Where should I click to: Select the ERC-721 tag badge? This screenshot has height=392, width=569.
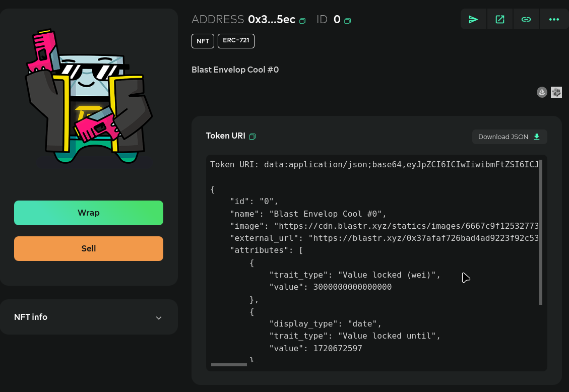(x=236, y=41)
